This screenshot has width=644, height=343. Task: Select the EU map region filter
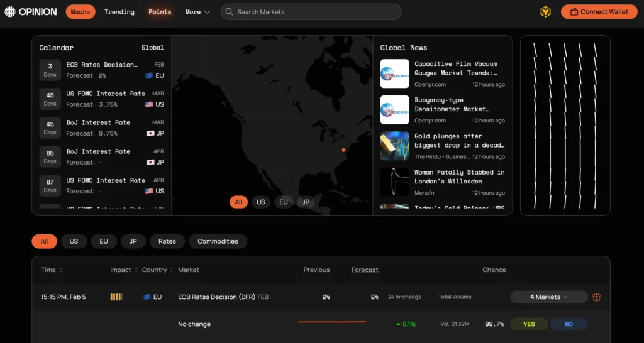[284, 202]
